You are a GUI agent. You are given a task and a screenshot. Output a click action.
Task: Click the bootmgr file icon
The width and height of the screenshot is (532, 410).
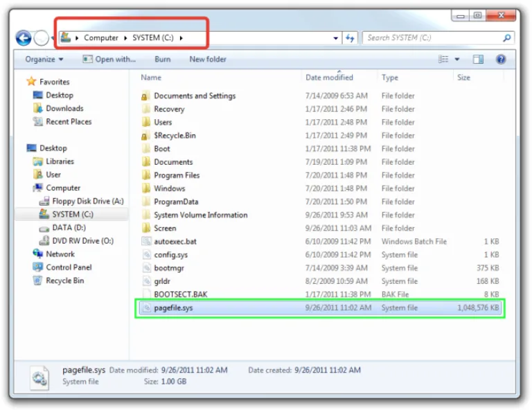[146, 268]
